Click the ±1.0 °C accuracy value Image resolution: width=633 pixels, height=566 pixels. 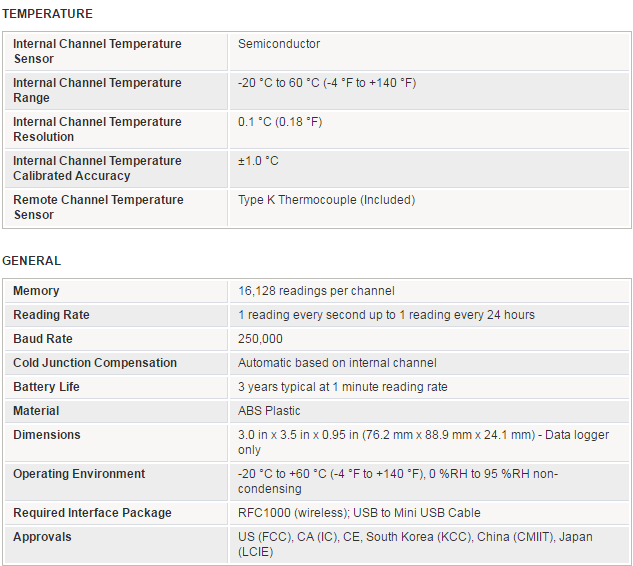click(258, 161)
